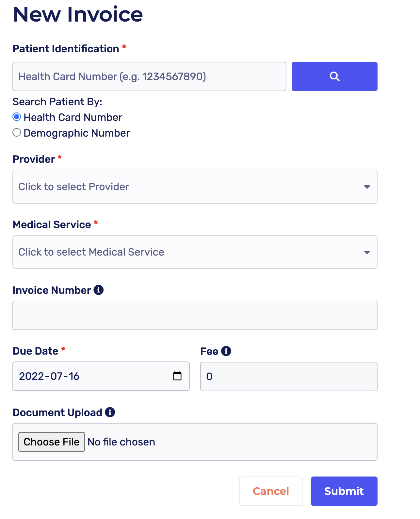Click the Document Upload info icon
This screenshot has width=420, height=519.
(110, 412)
